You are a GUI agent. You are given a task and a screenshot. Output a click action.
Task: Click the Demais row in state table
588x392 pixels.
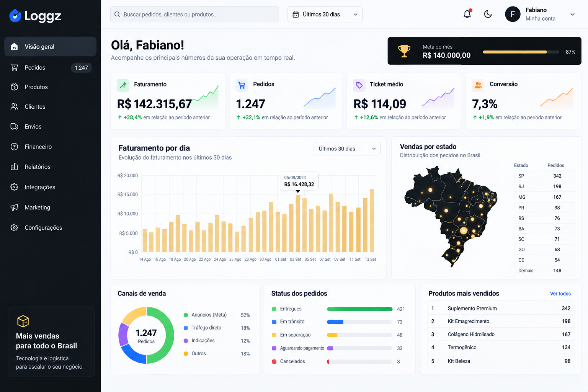(544, 271)
